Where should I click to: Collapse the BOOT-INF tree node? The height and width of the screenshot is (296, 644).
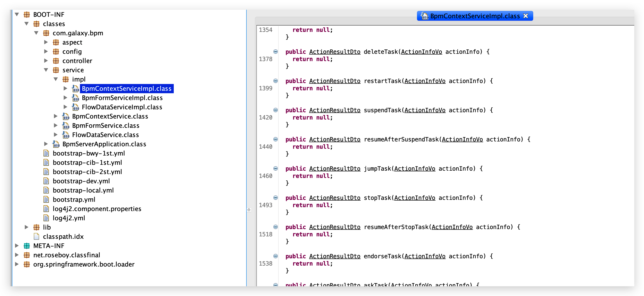[x=17, y=15]
